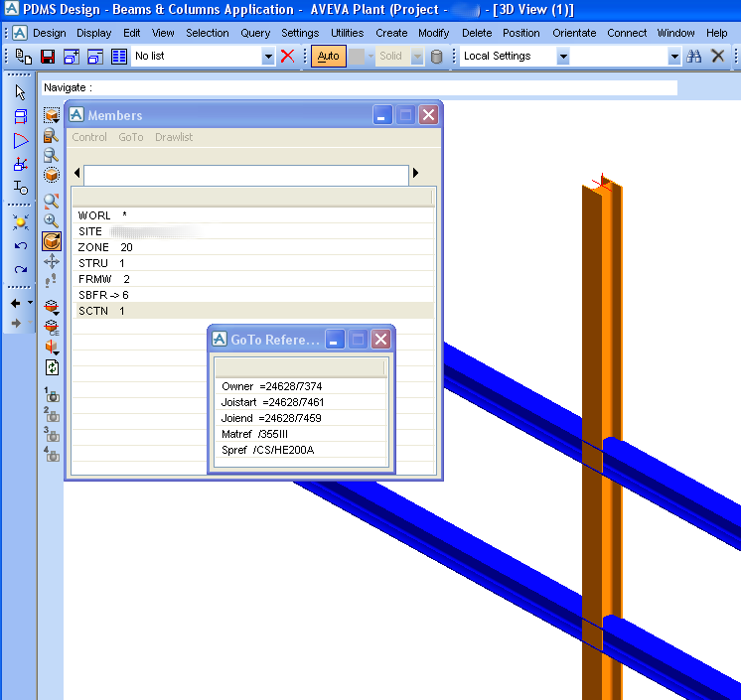Click the Undo arrow in left toolbar
The image size is (741, 700).
[x=21, y=245]
